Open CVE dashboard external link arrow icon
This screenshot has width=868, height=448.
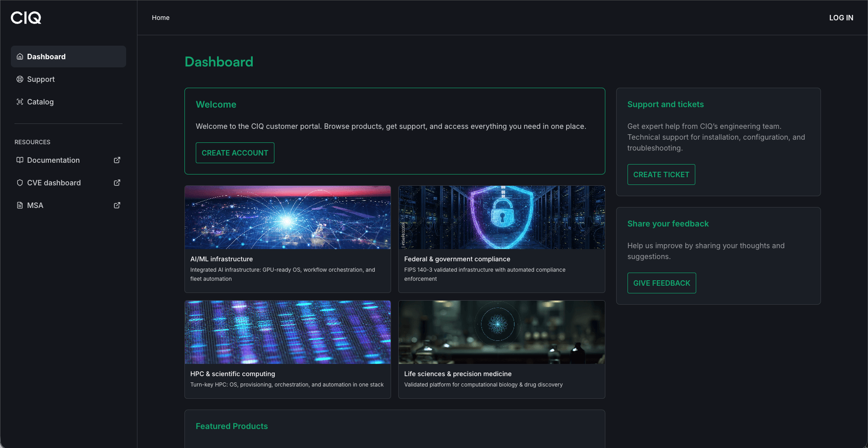[x=117, y=183]
